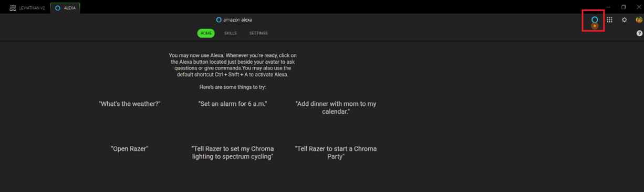Click "Tell Razer to start a Chroma Party"
The image size is (644, 192).
[336, 153]
